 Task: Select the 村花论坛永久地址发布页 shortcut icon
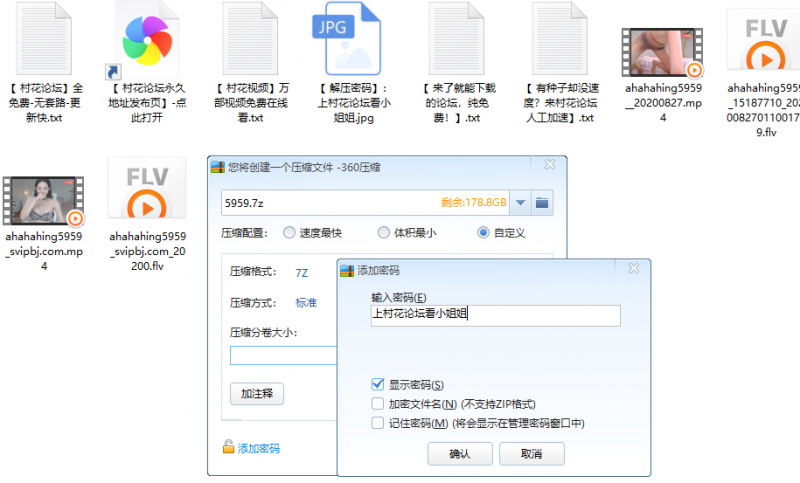[x=148, y=40]
